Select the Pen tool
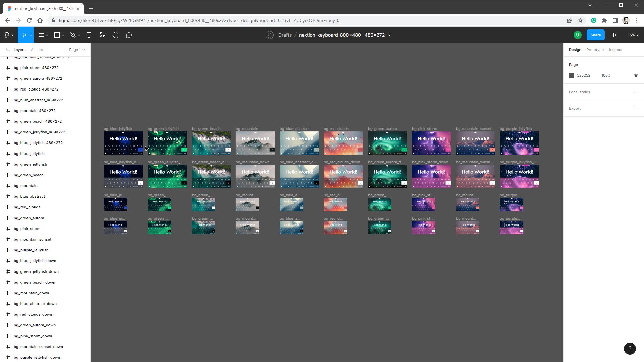 click(73, 35)
